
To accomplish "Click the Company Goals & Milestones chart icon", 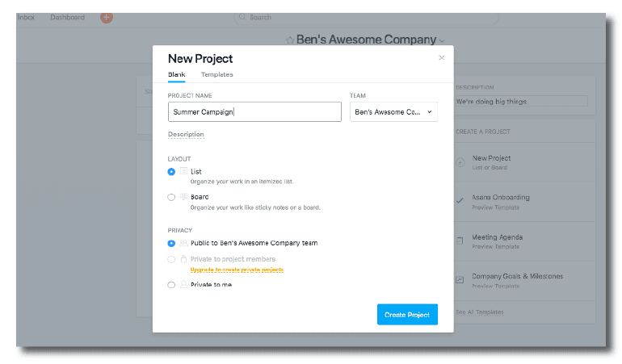I will pyautogui.click(x=460, y=279).
